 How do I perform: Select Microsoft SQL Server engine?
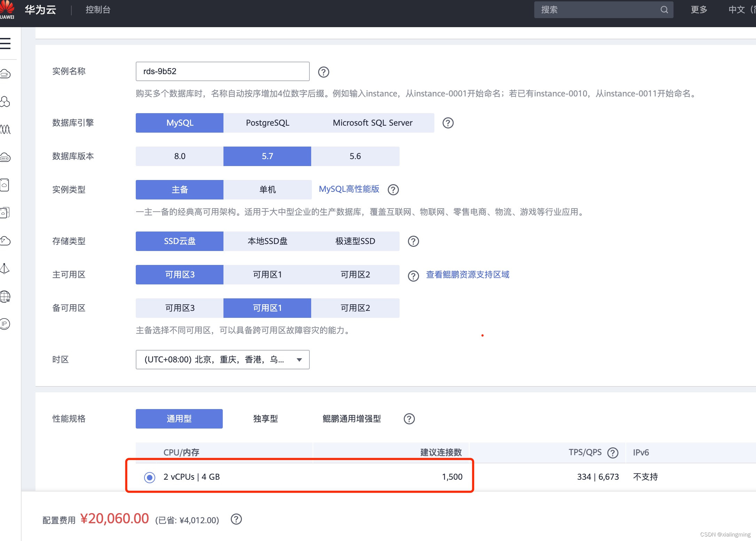[x=373, y=123]
